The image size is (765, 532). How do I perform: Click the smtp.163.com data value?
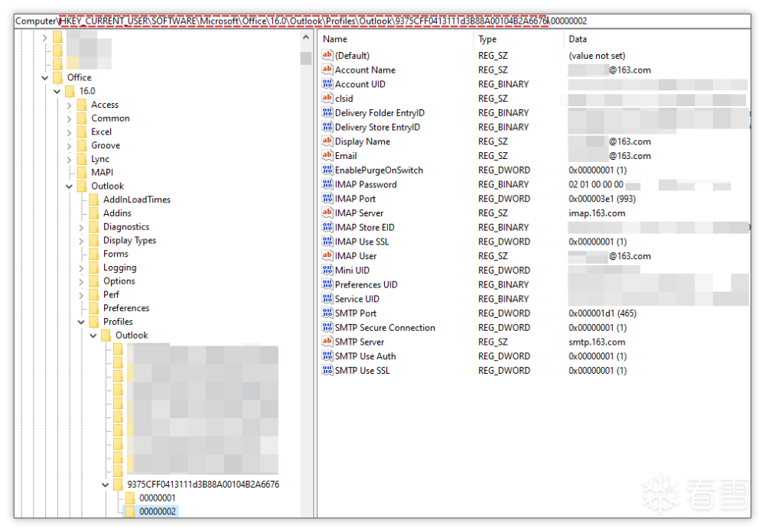[x=597, y=342]
